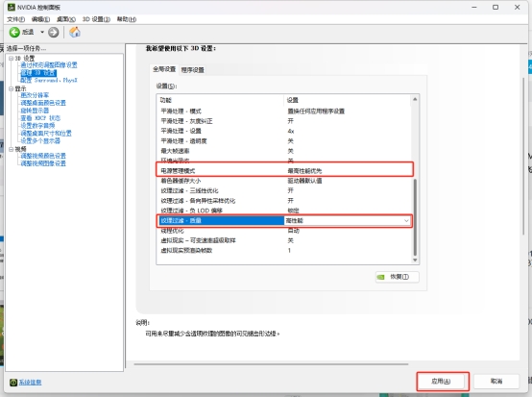The height and width of the screenshot is (397, 532).
Task: Open 调整视频颜色设置 task
Action: [43, 156]
